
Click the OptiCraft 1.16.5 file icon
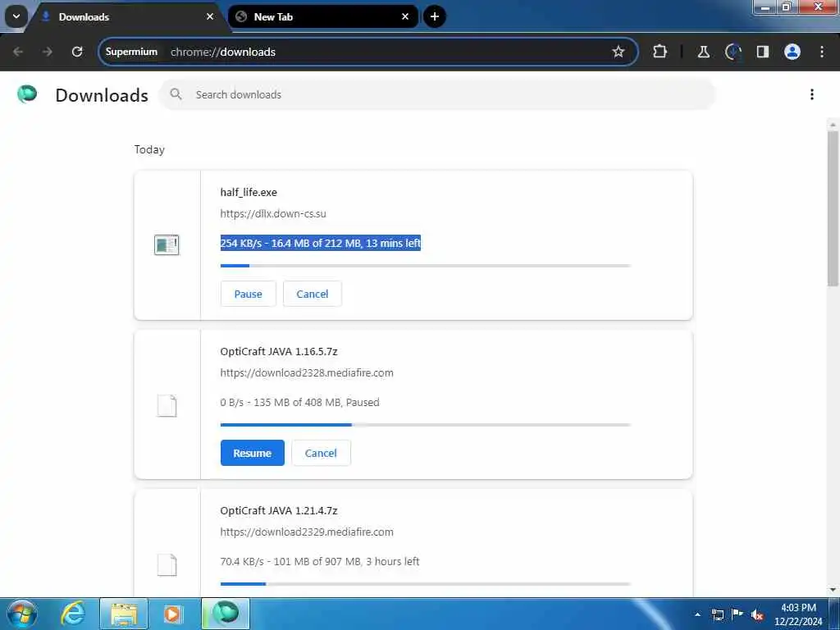(167, 405)
